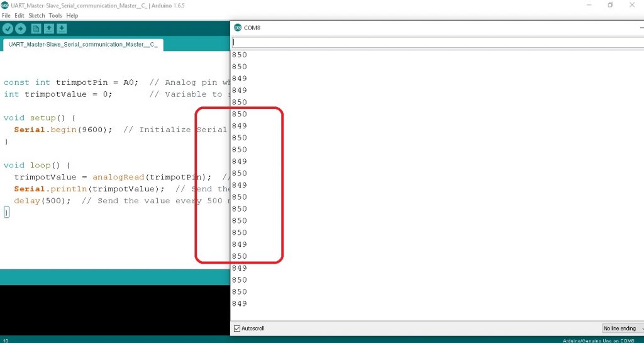Click the line number 10 in status bar

[6, 340]
